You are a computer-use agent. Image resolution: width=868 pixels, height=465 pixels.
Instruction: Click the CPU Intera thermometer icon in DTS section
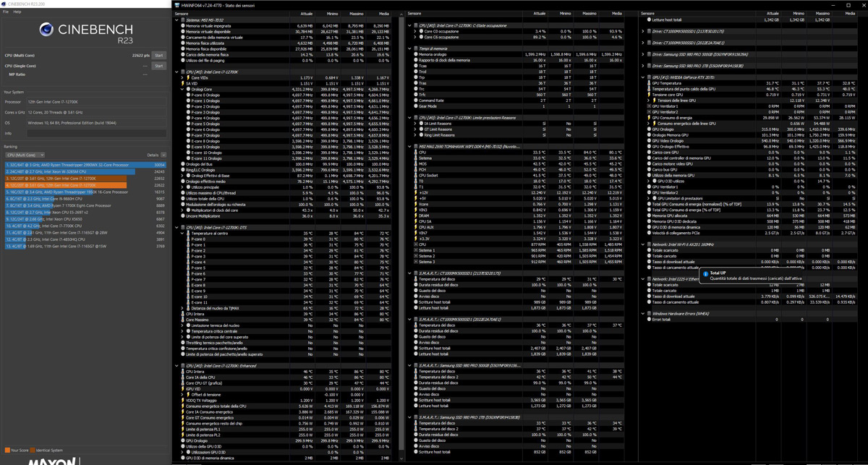pos(183,314)
